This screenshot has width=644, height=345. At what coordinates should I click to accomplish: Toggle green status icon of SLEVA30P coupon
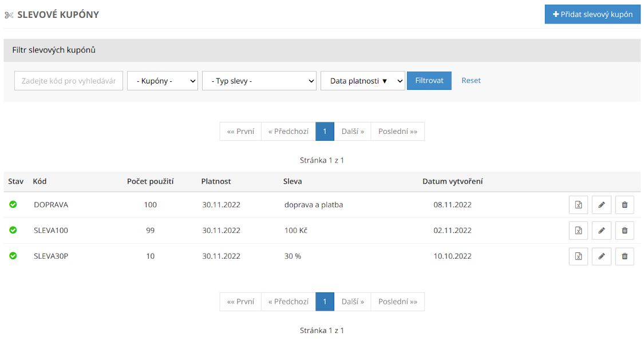(13, 256)
